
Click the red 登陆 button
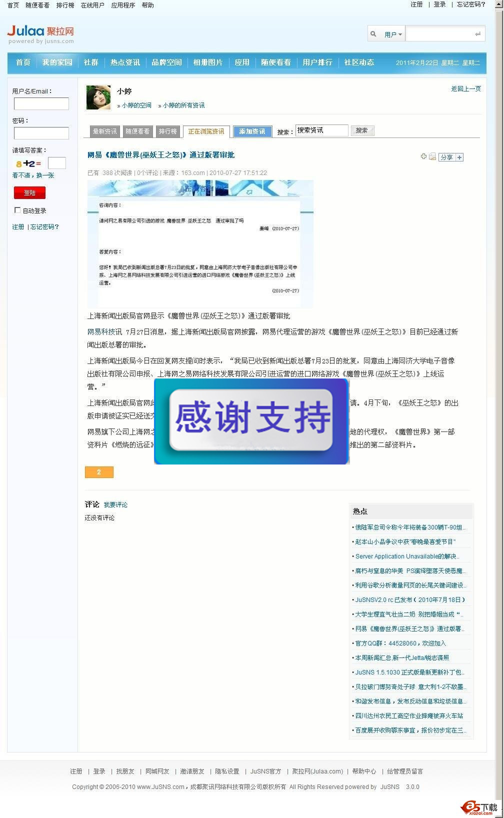tap(29, 192)
